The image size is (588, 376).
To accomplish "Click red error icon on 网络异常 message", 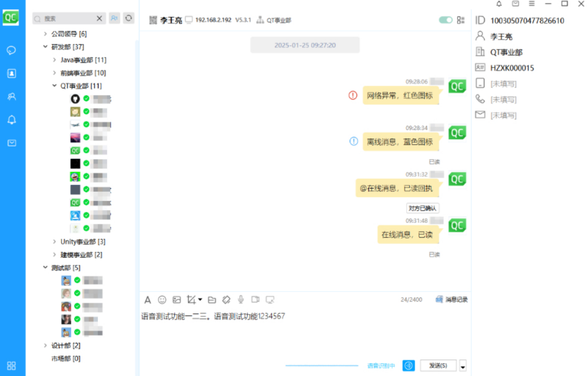I will (x=353, y=95).
